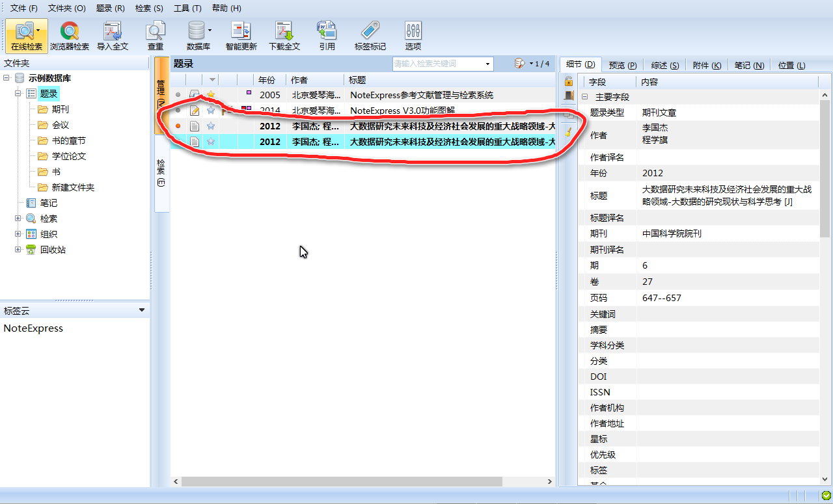Open the 文件 (F) menu
Image resolution: width=833 pixels, height=504 pixels.
24,8
